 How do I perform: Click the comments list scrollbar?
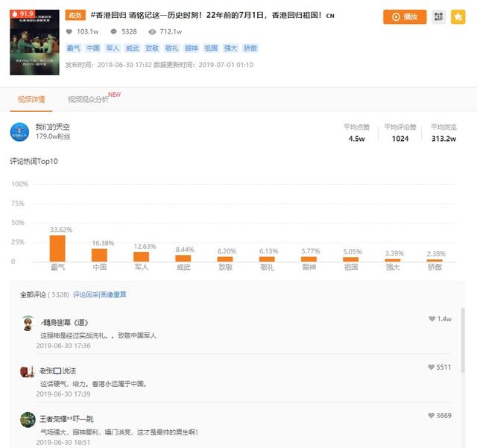pyautogui.click(x=463, y=340)
